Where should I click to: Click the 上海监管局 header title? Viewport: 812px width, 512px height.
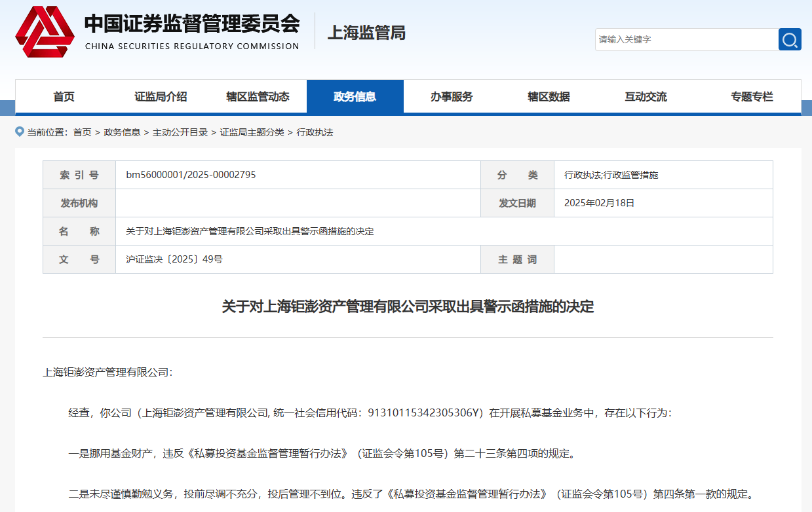(366, 33)
